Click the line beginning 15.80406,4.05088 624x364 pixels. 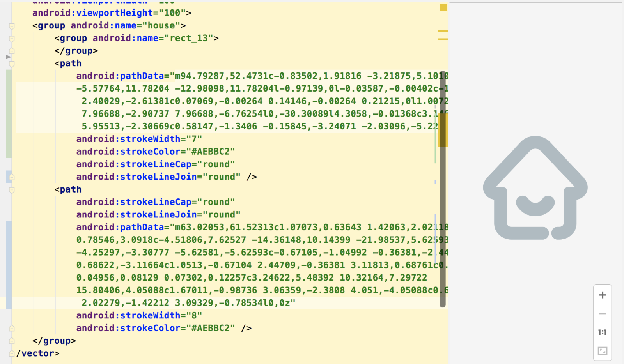(x=262, y=290)
